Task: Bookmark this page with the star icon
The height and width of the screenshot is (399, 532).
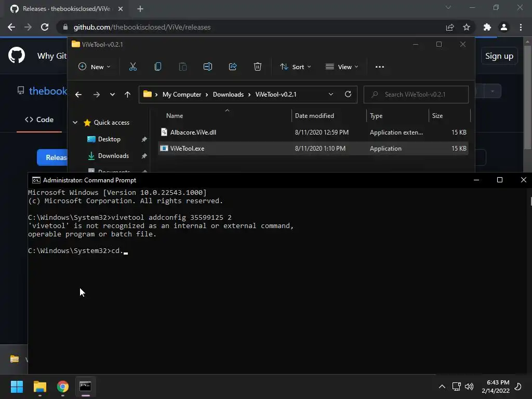Action: (x=467, y=27)
